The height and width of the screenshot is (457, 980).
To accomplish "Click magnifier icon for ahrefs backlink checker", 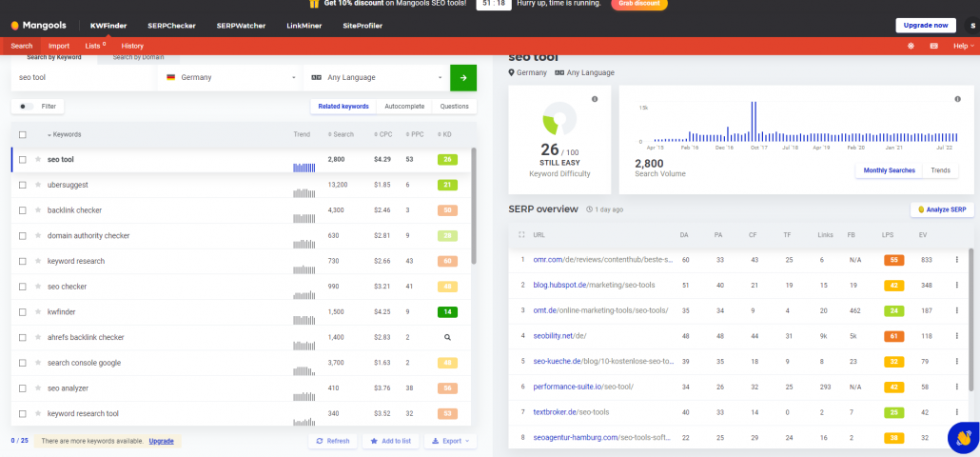I will click(447, 337).
